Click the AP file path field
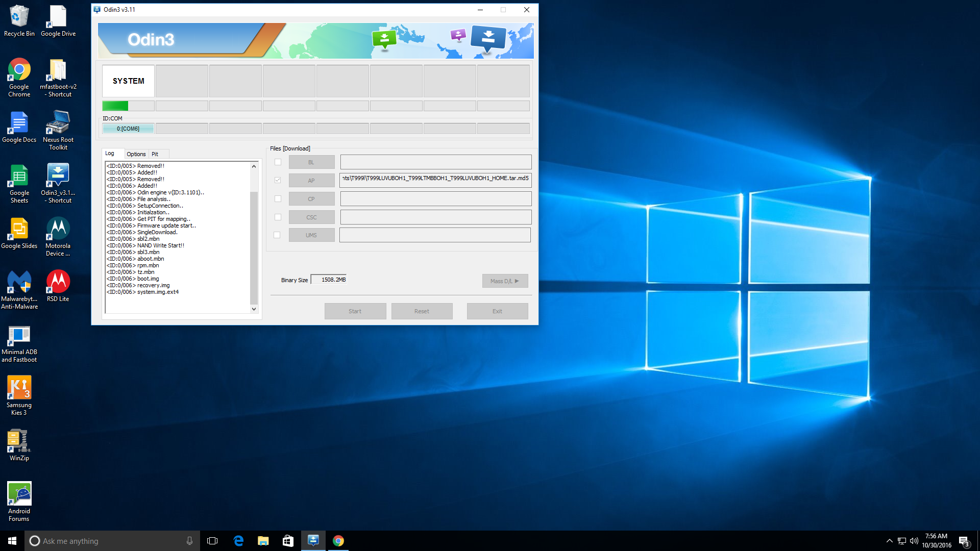Viewport: 980px width, 551px height. pyautogui.click(x=435, y=180)
